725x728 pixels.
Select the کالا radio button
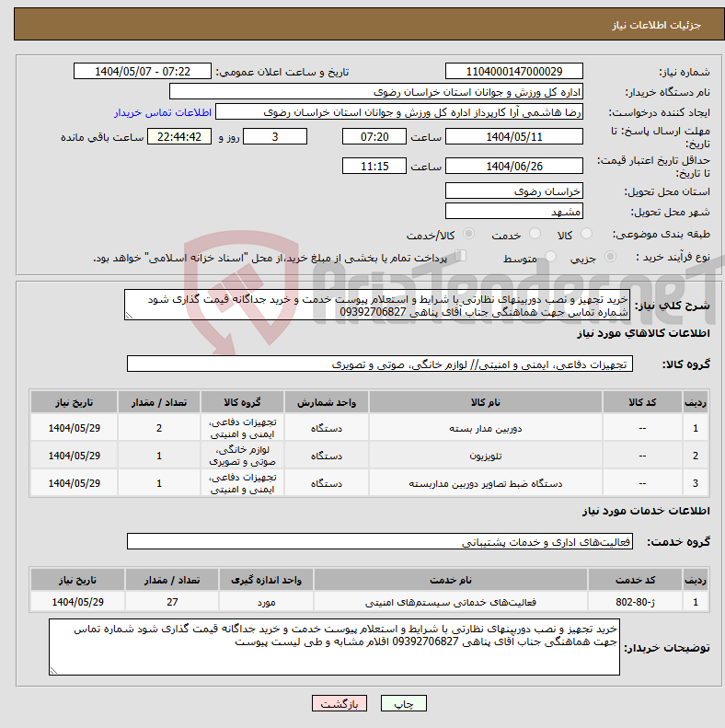click(x=587, y=234)
